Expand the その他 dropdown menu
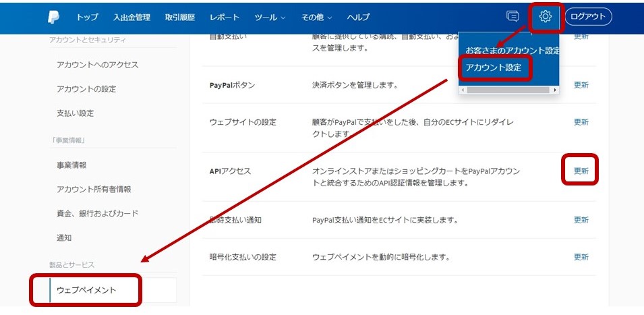Screen dimensions: 644x315 tap(317, 18)
